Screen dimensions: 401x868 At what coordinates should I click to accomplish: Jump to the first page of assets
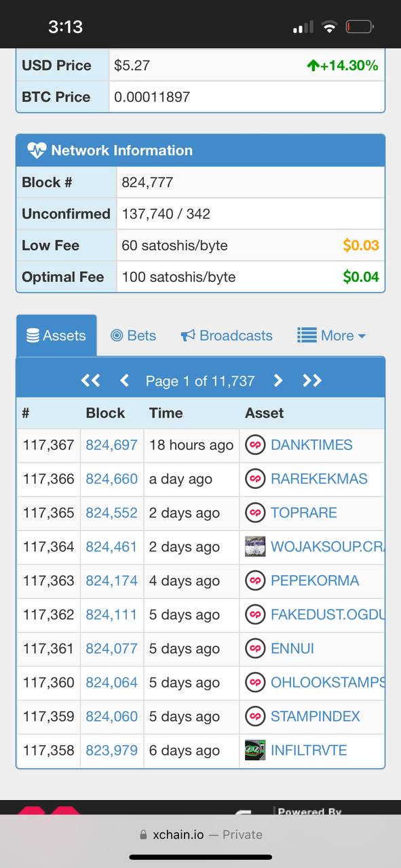coord(90,381)
